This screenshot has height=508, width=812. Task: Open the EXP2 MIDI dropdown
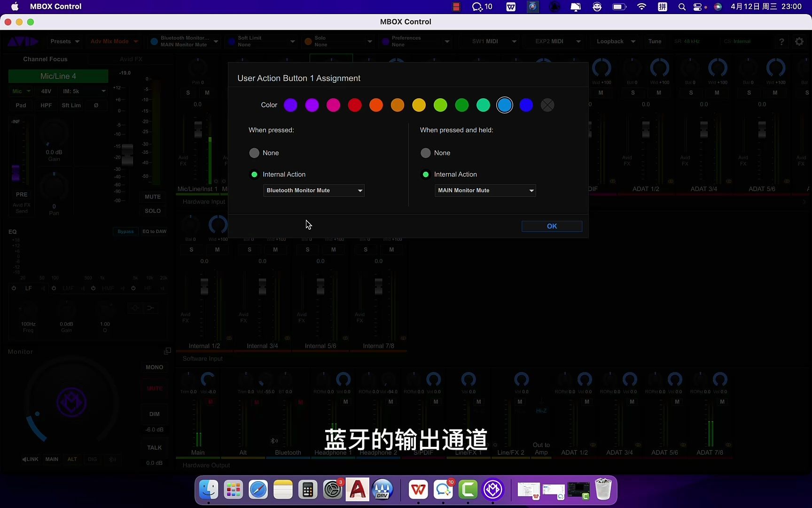coord(554,41)
